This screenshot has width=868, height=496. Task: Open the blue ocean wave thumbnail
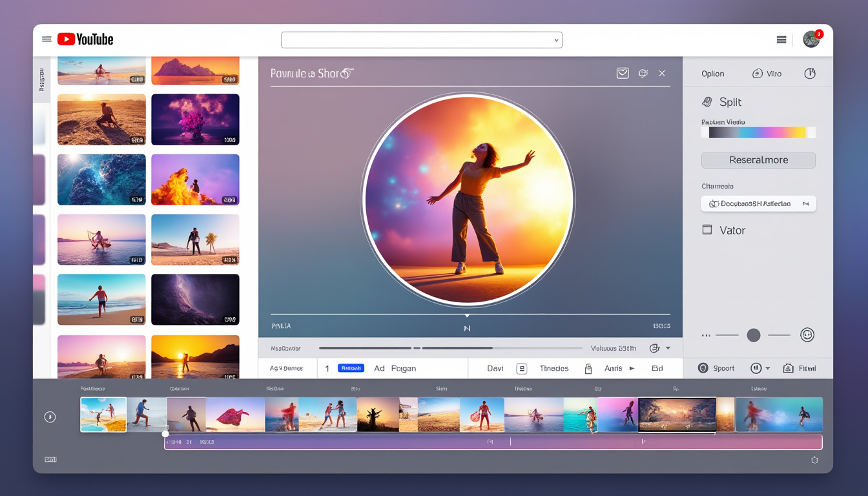(x=101, y=180)
